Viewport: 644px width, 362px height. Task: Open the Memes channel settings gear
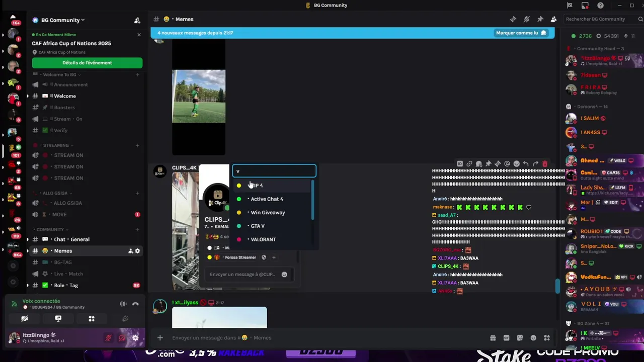click(137, 251)
